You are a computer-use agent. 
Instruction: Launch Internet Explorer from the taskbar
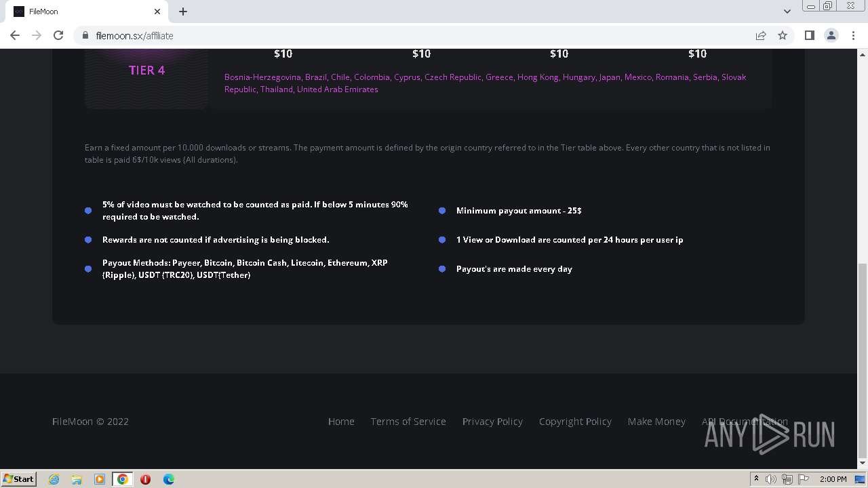click(54, 479)
